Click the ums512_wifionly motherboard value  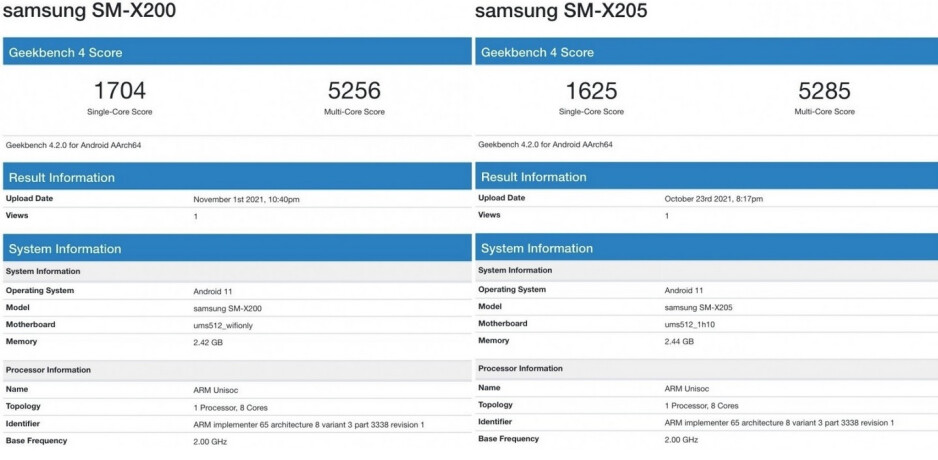click(226, 324)
